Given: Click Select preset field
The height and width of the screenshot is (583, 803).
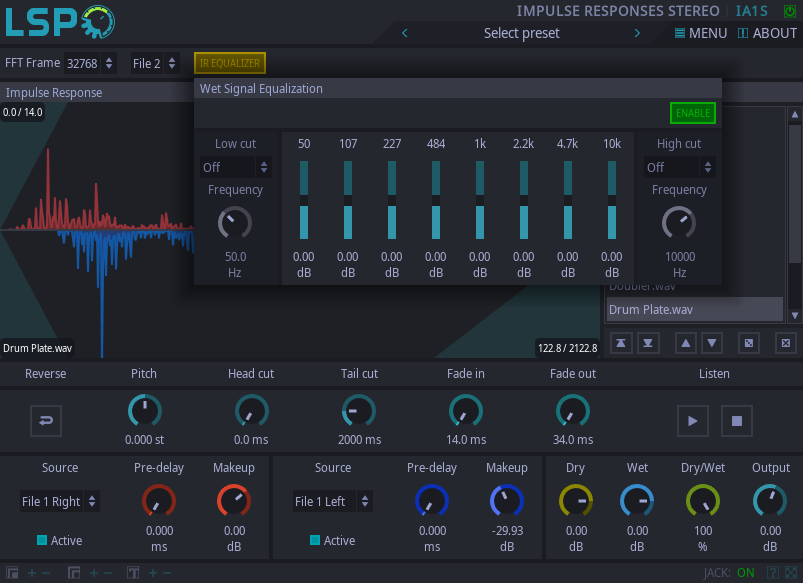Looking at the screenshot, I should coord(521,33).
